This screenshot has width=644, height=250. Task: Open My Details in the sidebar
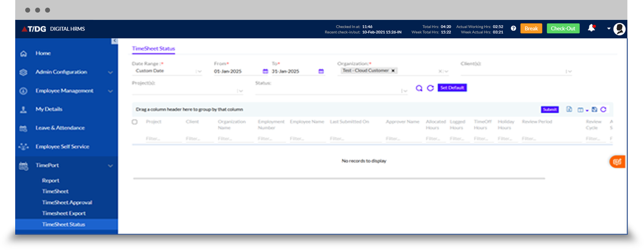49,109
